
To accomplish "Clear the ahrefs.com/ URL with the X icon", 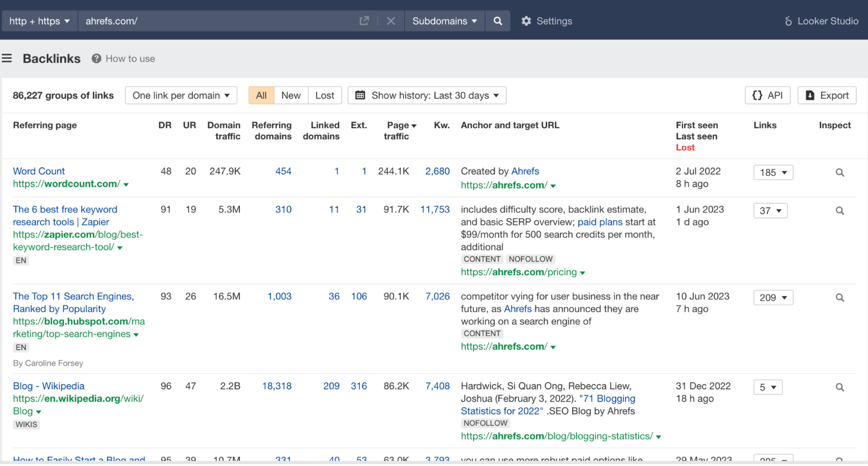I will coord(391,21).
